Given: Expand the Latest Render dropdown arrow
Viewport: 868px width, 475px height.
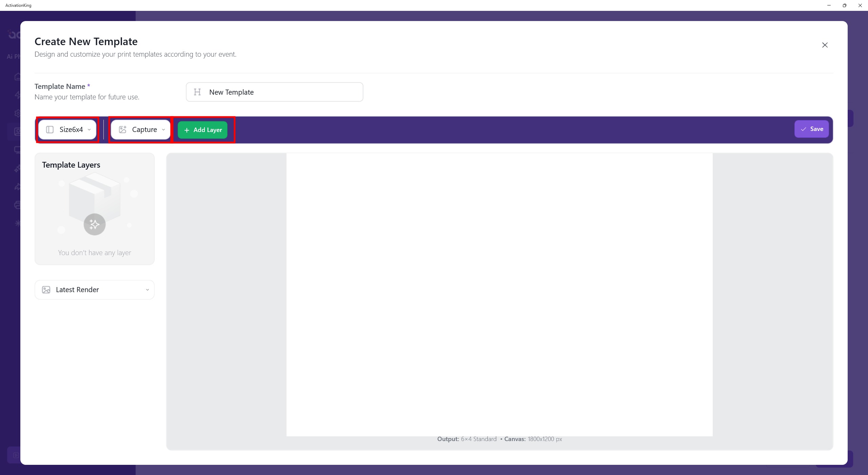Looking at the screenshot, I should pyautogui.click(x=147, y=290).
